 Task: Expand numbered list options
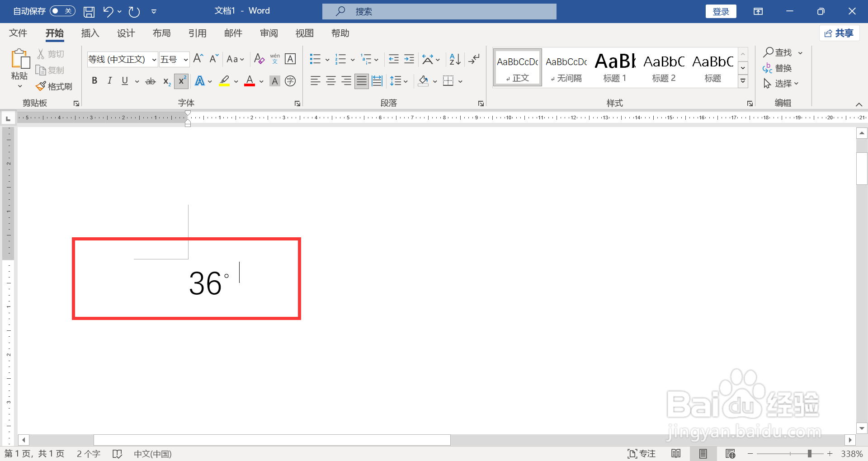(x=353, y=59)
